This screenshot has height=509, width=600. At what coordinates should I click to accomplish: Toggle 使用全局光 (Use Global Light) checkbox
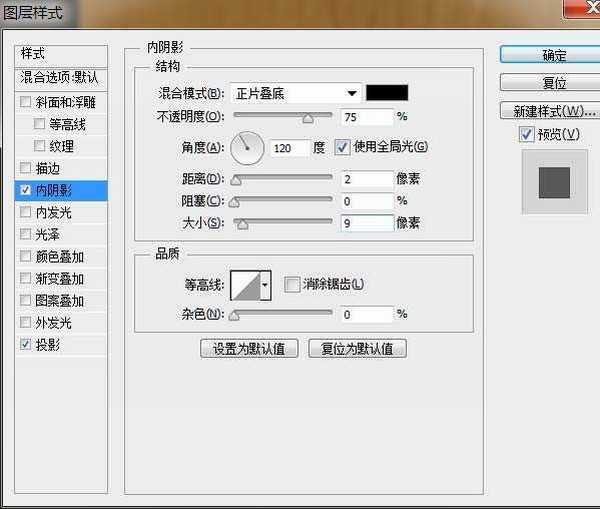coord(342,147)
